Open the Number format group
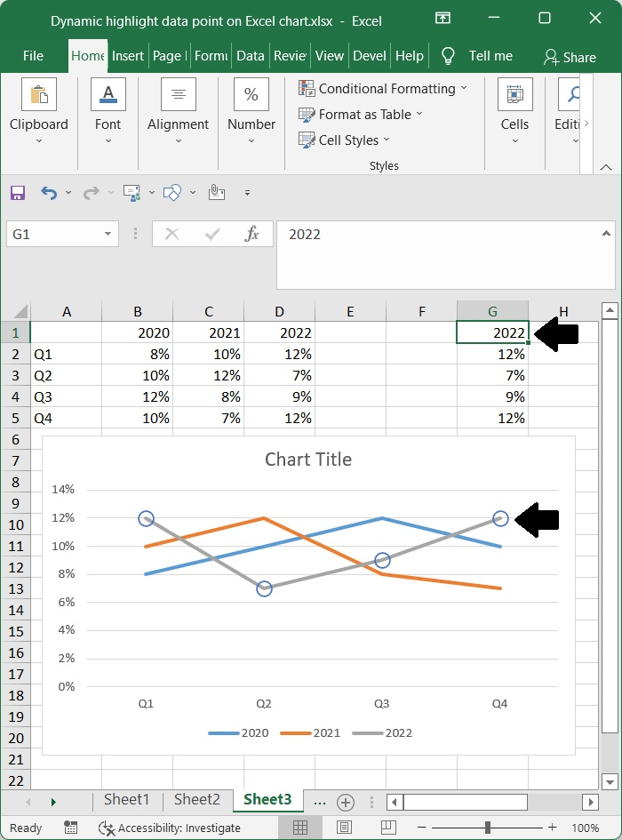 click(x=251, y=111)
